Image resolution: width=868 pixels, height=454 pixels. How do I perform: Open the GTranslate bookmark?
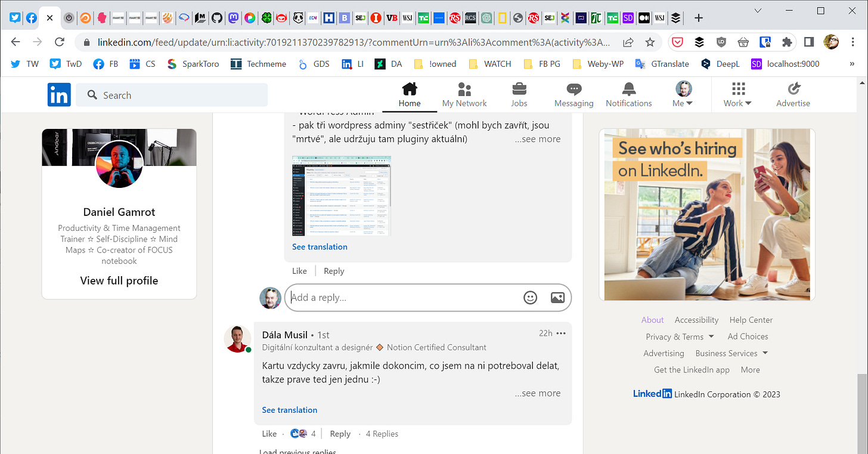pyautogui.click(x=662, y=64)
